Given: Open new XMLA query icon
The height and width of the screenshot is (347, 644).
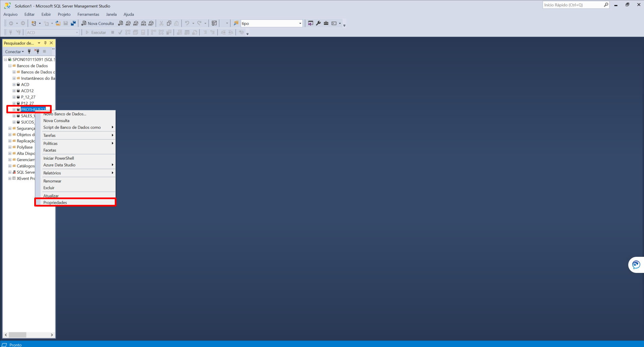Looking at the screenshot, I should [x=144, y=23].
